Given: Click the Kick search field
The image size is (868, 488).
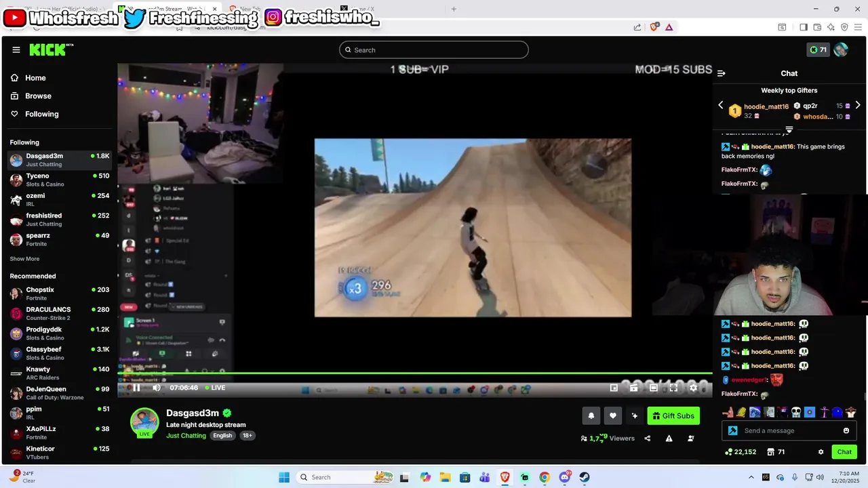Looking at the screenshot, I should 433,49.
